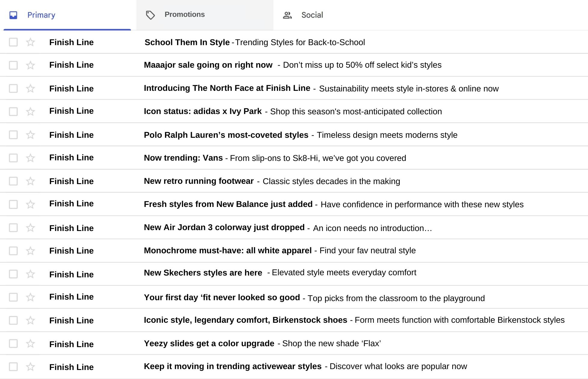
Task: Click the Promotions tag icon
Action: click(x=150, y=15)
